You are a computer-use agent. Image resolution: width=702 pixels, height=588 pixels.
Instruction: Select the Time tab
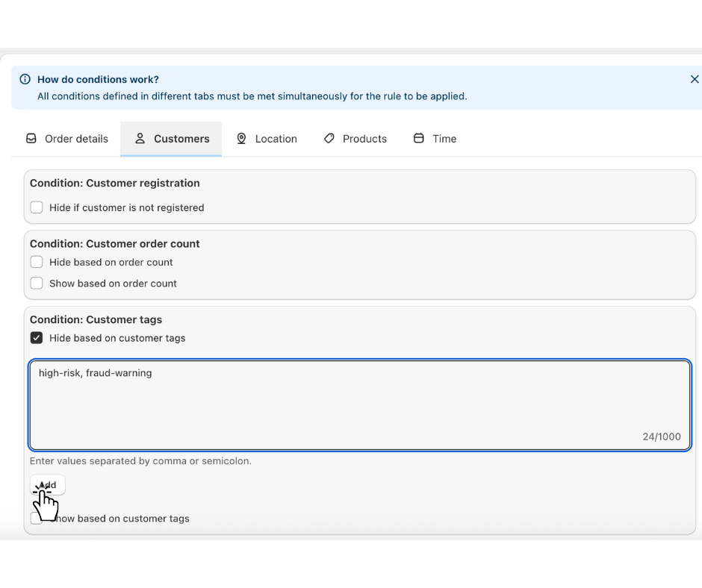pos(435,139)
